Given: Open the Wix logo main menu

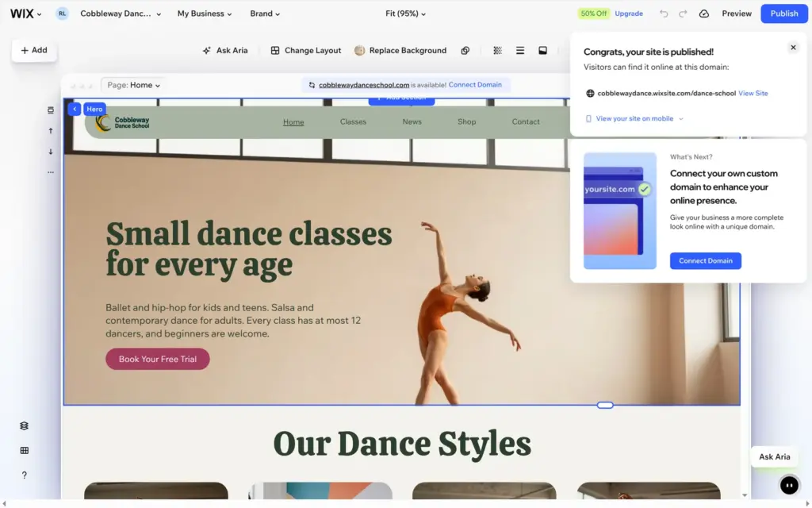Looking at the screenshot, I should tap(25, 14).
